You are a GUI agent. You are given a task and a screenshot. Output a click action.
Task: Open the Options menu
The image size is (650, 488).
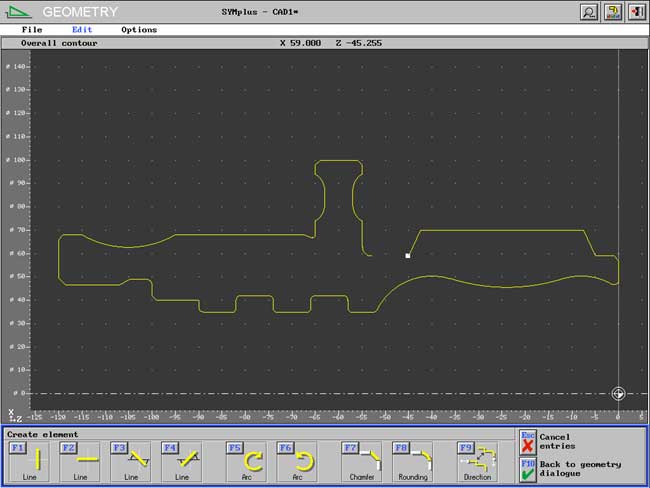pyautogui.click(x=139, y=30)
